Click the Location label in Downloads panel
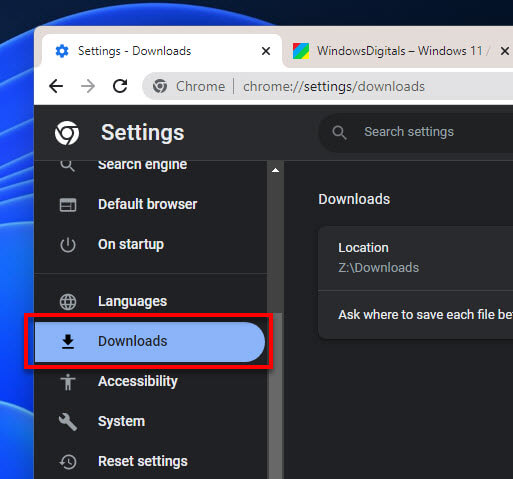The width and height of the screenshot is (513, 479). [x=363, y=248]
